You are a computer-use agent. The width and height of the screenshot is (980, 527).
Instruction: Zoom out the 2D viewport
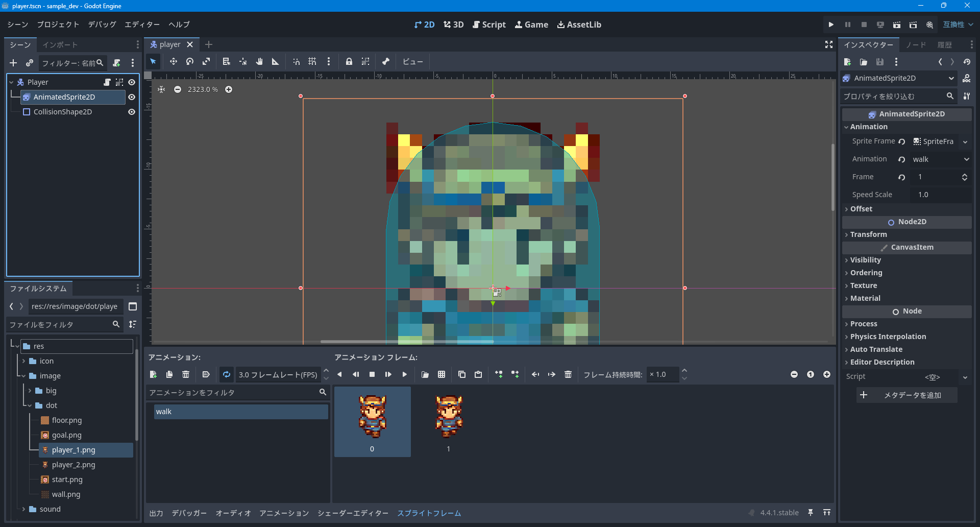pos(178,89)
